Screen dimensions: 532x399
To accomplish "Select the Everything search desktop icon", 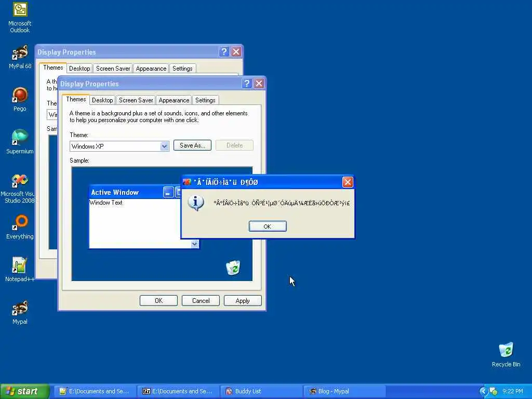I will pyautogui.click(x=20, y=227).
